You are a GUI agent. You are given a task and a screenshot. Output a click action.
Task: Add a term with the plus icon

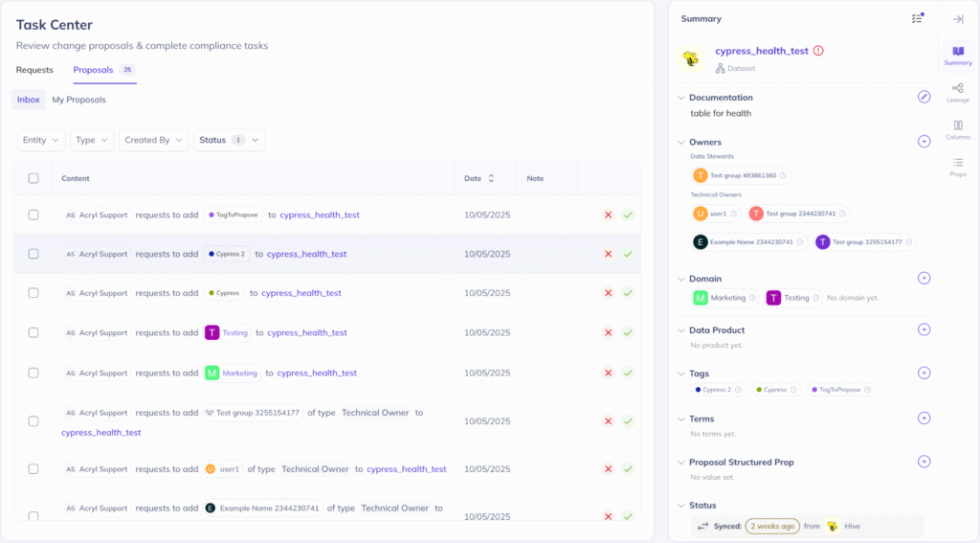924,419
